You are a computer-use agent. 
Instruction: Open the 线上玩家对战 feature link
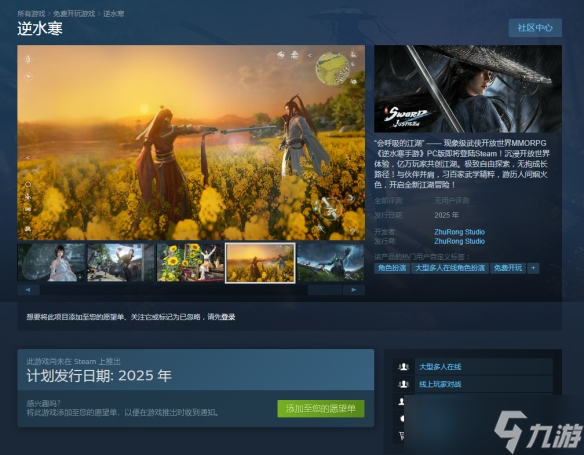tap(440, 384)
